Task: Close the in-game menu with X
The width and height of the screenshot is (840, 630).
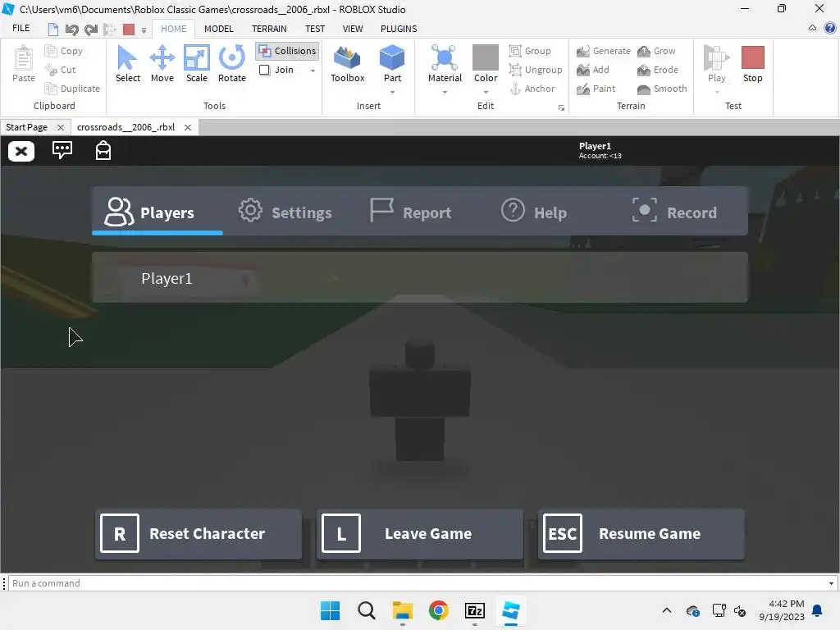Action: pos(21,151)
